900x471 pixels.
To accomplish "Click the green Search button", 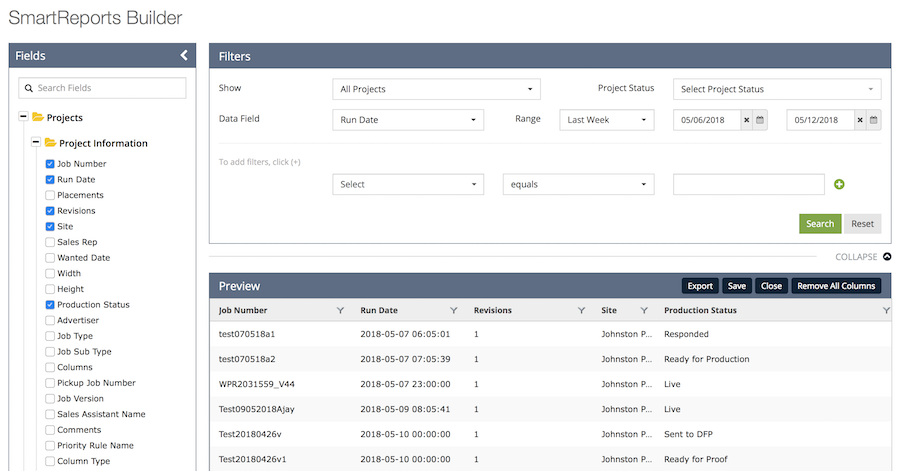I will (x=820, y=224).
